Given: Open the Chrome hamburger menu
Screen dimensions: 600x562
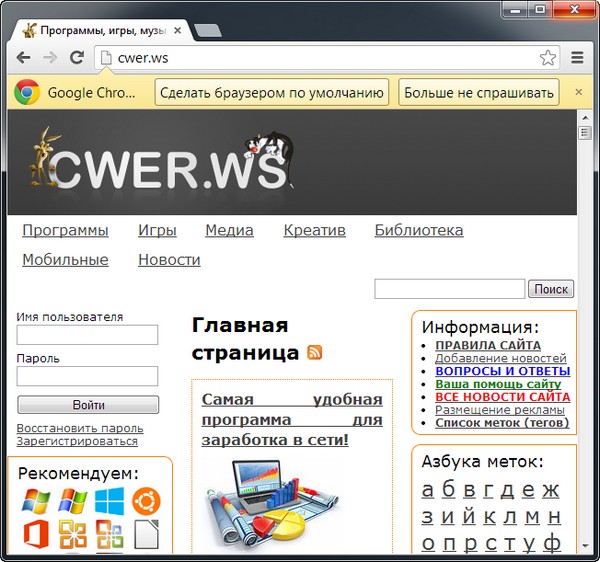Looking at the screenshot, I should [577, 58].
